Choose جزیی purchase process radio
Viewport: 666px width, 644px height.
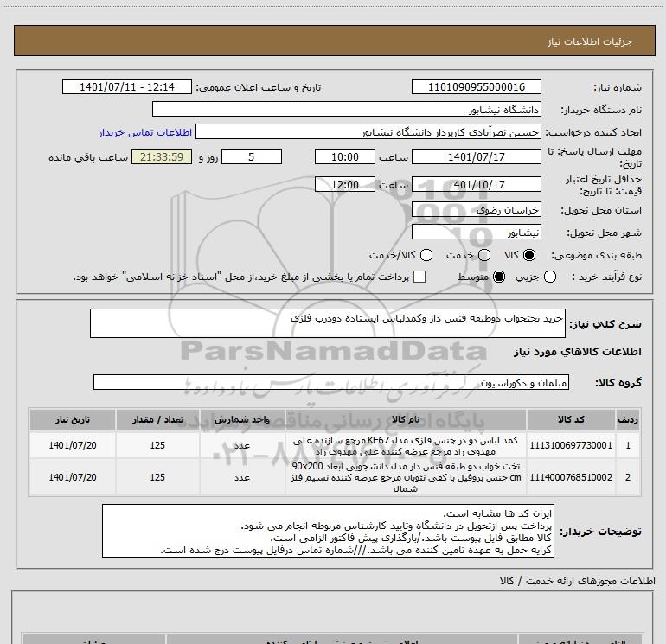coord(549,277)
